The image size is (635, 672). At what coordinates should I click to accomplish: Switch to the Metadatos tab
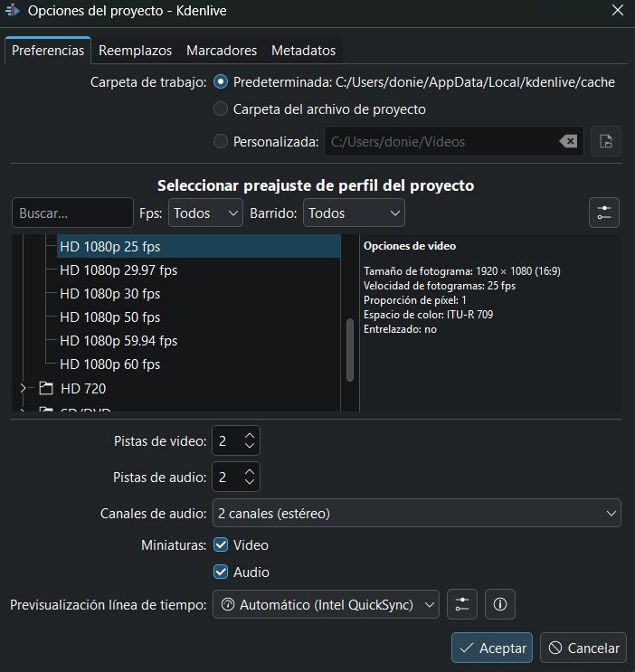[304, 51]
